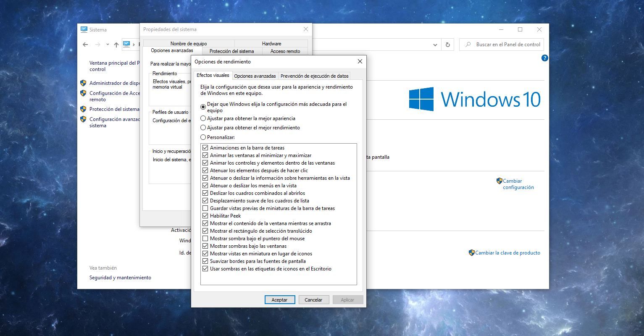Click the Aceptar button
The height and width of the screenshot is (336, 644).
tap(280, 300)
